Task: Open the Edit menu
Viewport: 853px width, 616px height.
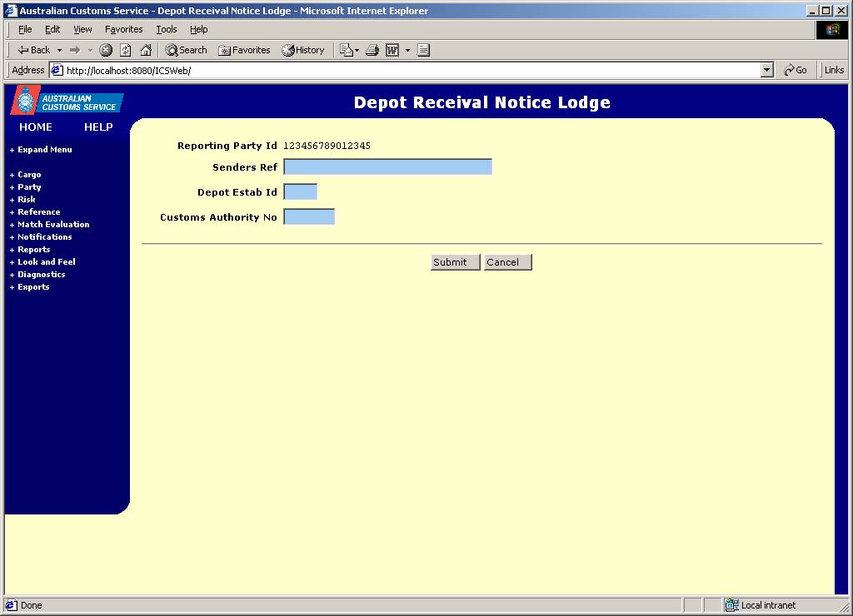Action: pyautogui.click(x=52, y=29)
